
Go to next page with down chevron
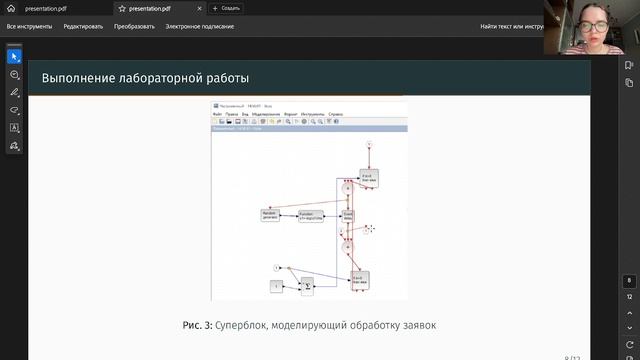coord(629,328)
